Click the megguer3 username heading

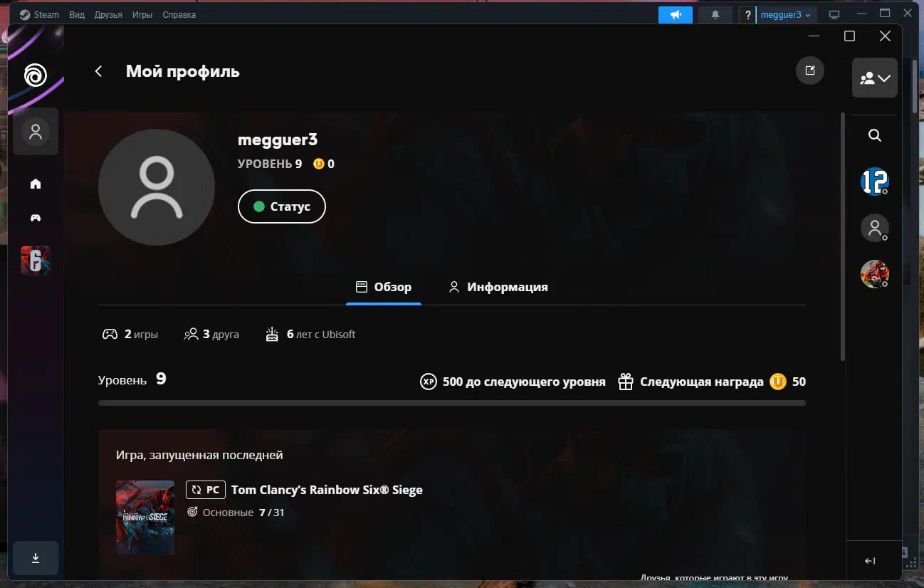pyautogui.click(x=278, y=140)
